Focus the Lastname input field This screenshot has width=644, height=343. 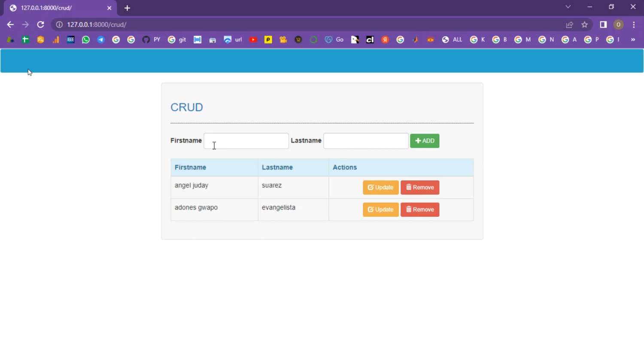point(365,141)
